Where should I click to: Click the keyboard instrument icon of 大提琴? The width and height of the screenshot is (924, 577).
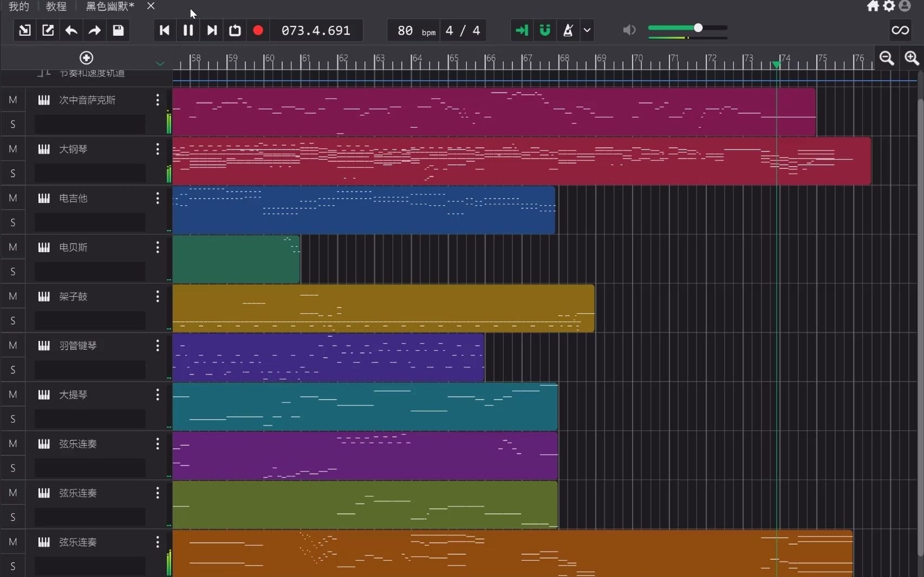[x=44, y=395]
